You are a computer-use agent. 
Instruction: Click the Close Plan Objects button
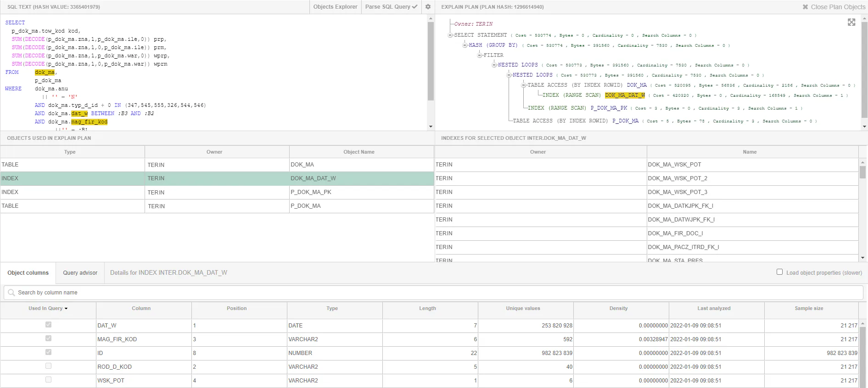(x=834, y=7)
